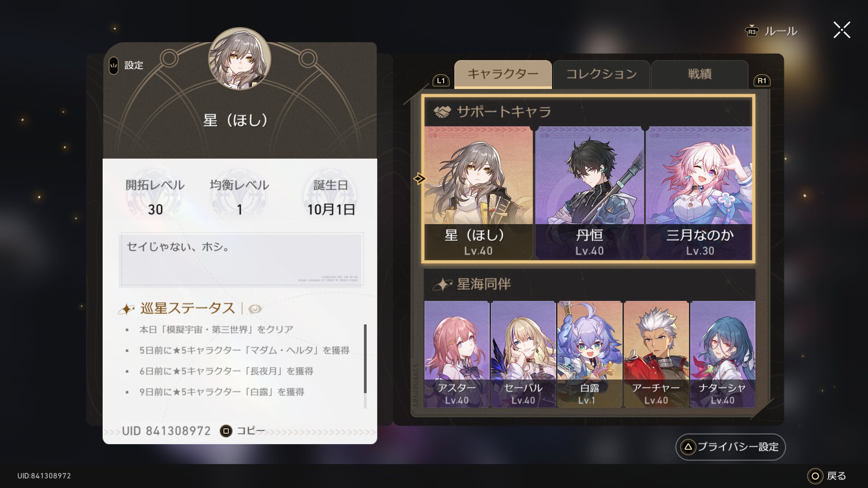868x488 pixels.
Task: Switch to the コレクション tab
Action: coord(601,74)
